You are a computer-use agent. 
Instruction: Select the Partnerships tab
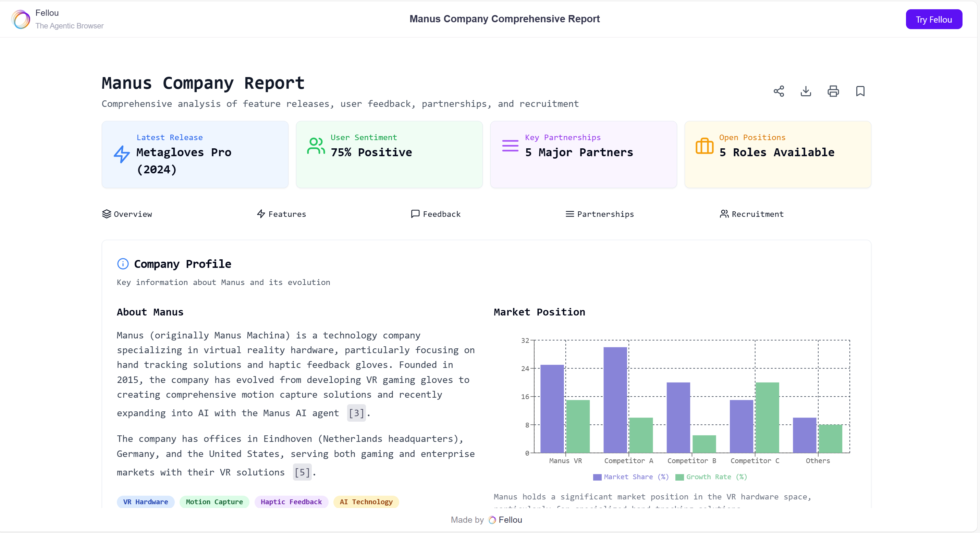click(600, 214)
